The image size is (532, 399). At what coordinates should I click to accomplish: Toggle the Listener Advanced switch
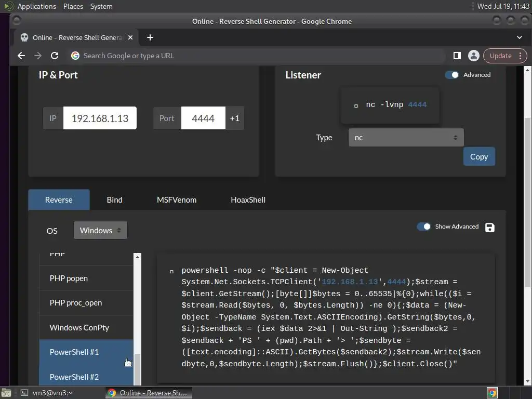(x=452, y=75)
